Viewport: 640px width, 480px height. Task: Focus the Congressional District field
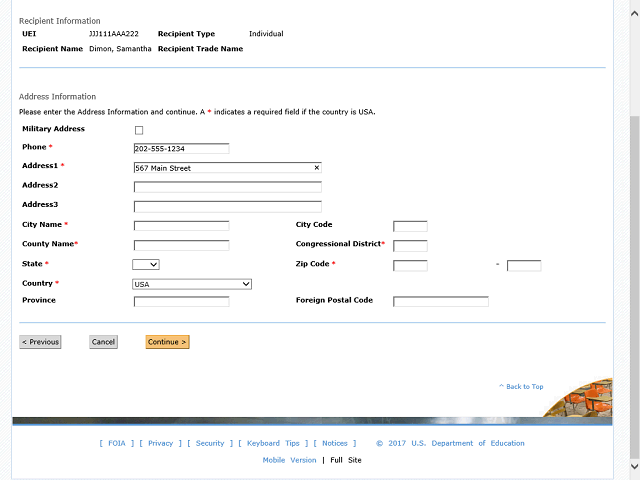[x=410, y=246]
